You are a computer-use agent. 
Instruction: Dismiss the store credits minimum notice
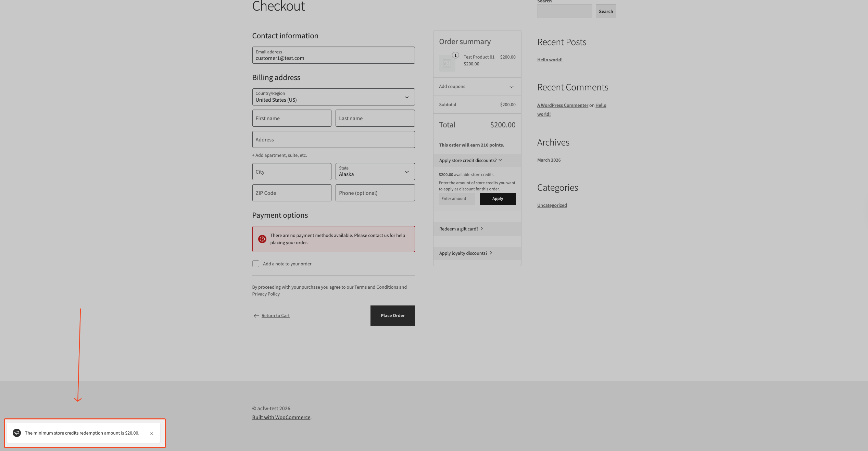click(x=151, y=434)
